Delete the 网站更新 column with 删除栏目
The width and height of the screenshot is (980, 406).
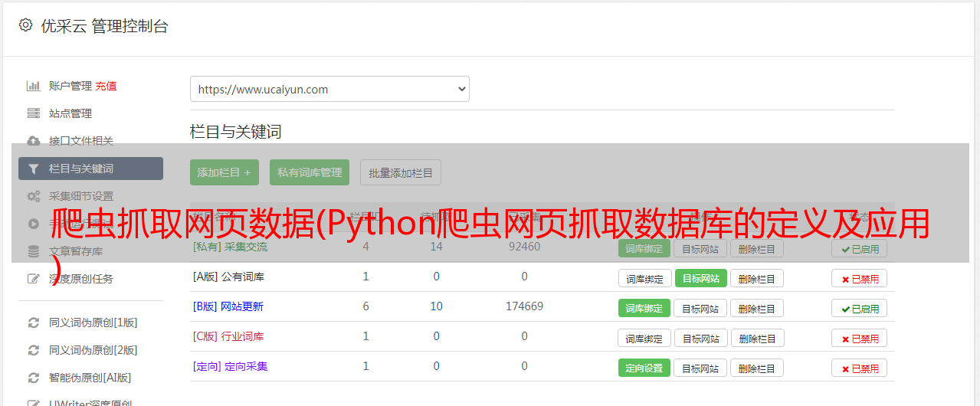coord(757,308)
